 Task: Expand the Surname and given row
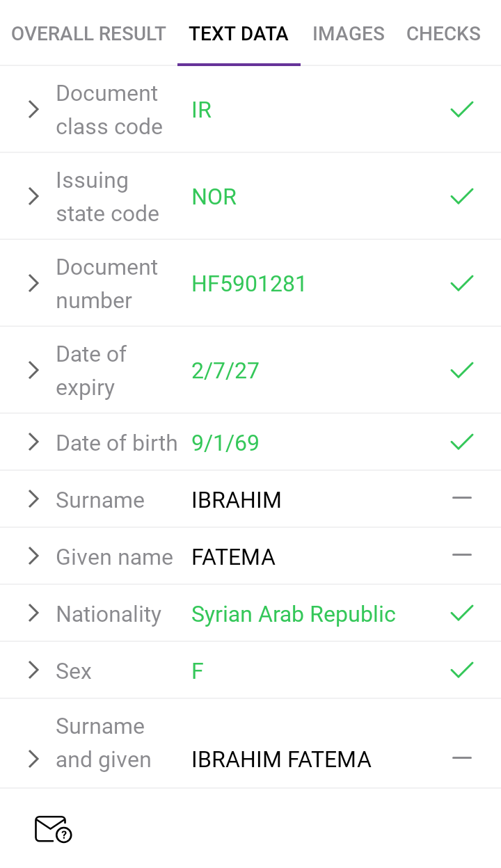(33, 759)
